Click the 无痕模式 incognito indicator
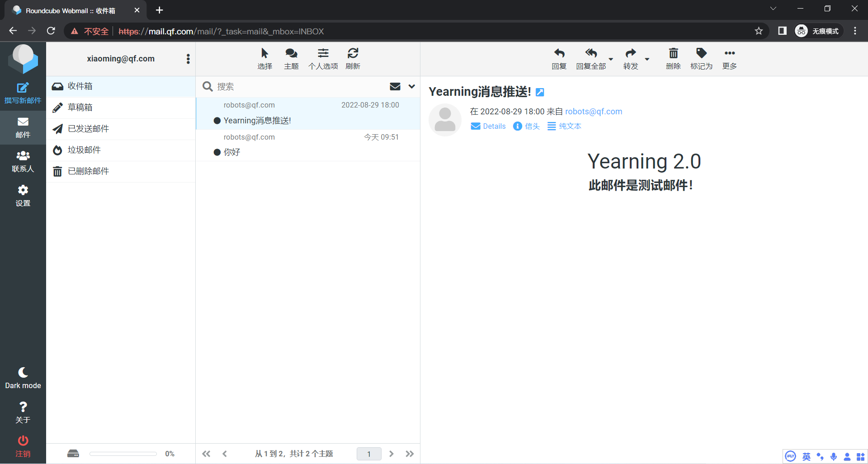Image resolution: width=868 pixels, height=464 pixels. [819, 31]
